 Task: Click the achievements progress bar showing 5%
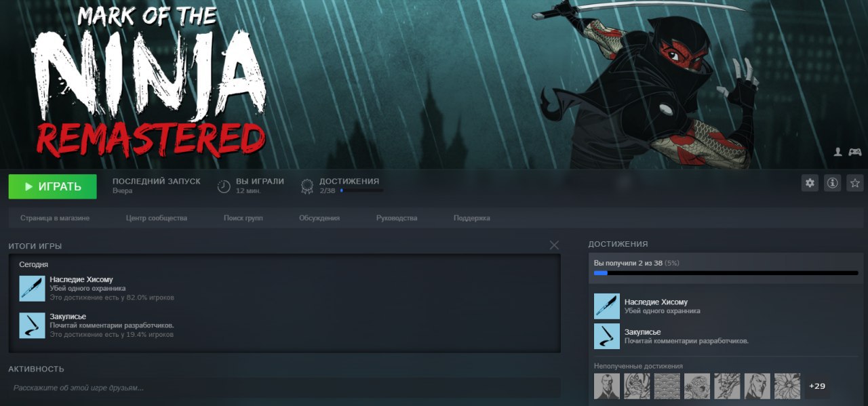click(726, 273)
